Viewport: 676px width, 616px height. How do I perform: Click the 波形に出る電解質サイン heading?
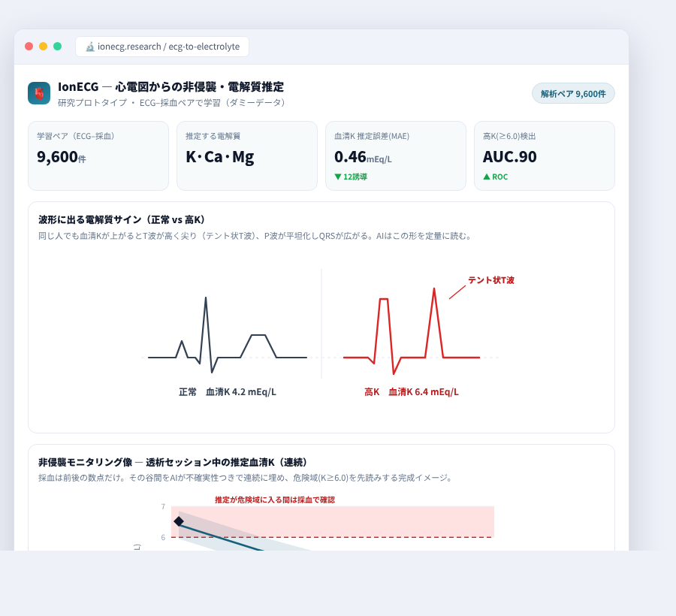pos(123,219)
